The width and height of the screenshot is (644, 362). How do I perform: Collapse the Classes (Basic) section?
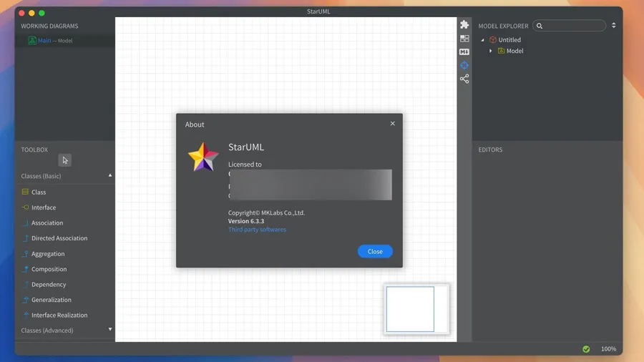(110, 176)
